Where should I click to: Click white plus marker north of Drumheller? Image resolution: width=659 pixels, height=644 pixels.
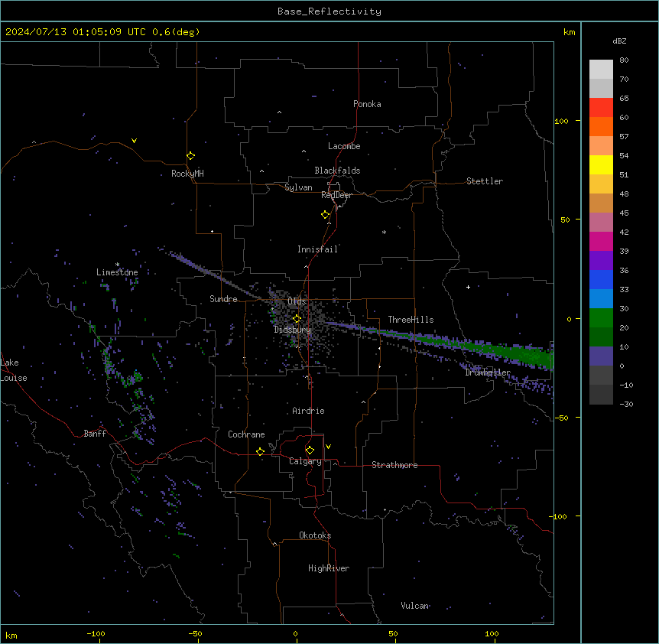click(468, 287)
